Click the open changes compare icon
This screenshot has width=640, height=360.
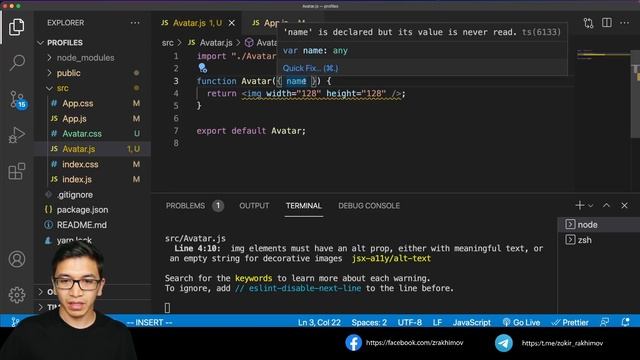[x=588, y=23]
